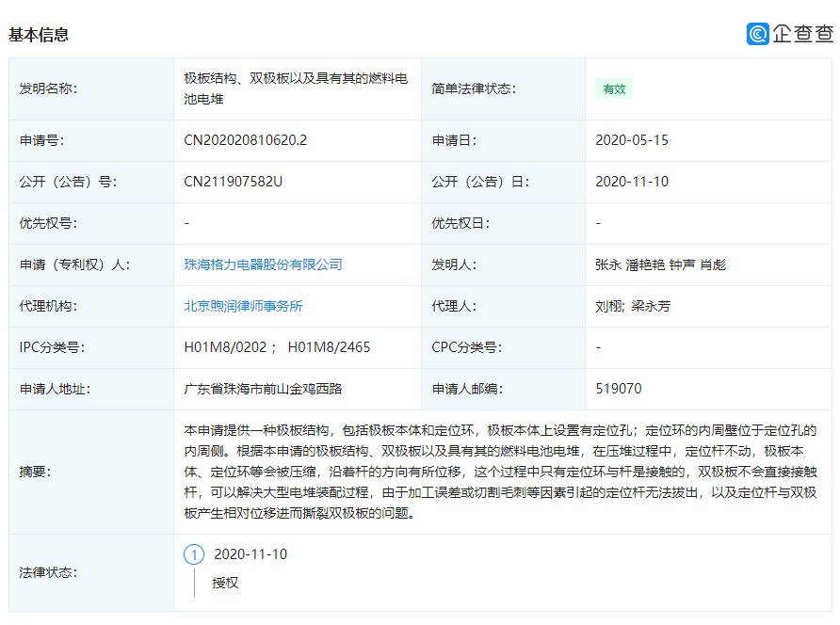Click inventor name 钟声
The width and height of the screenshot is (840, 625).
(683, 264)
